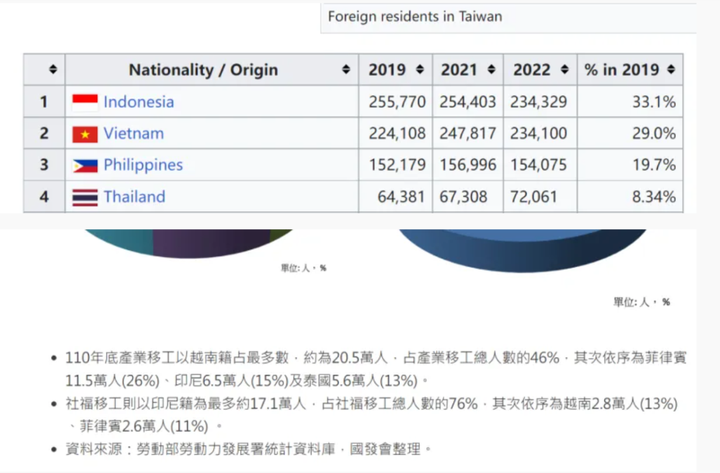Sort table by the 2019 column

point(420,69)
